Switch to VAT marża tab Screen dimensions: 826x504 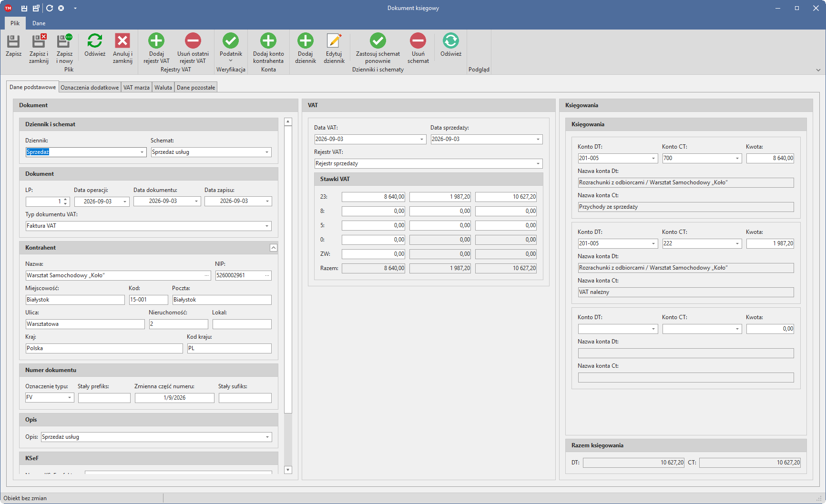point(136,87)
